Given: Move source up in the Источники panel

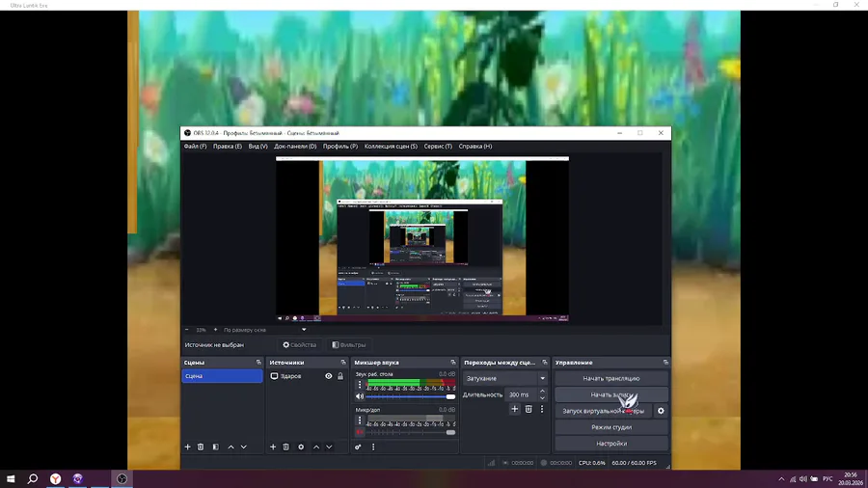Looking at the screenshot, I should tap(316, 447).
